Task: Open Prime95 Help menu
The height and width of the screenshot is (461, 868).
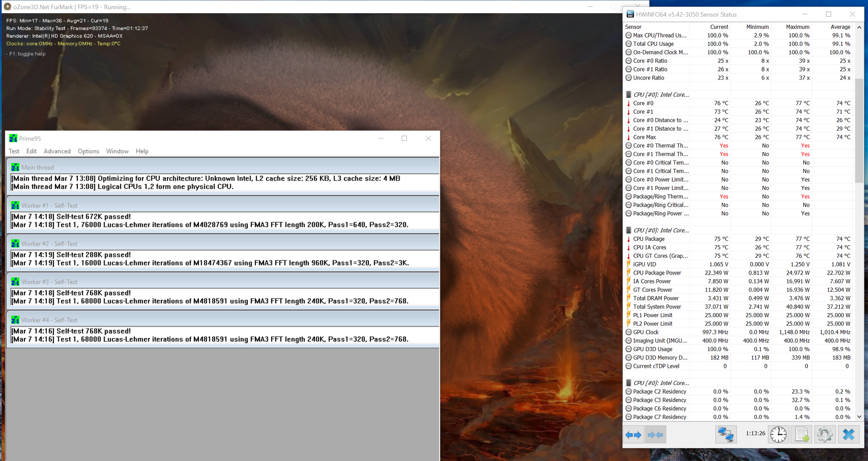Action: pos(142,151)
